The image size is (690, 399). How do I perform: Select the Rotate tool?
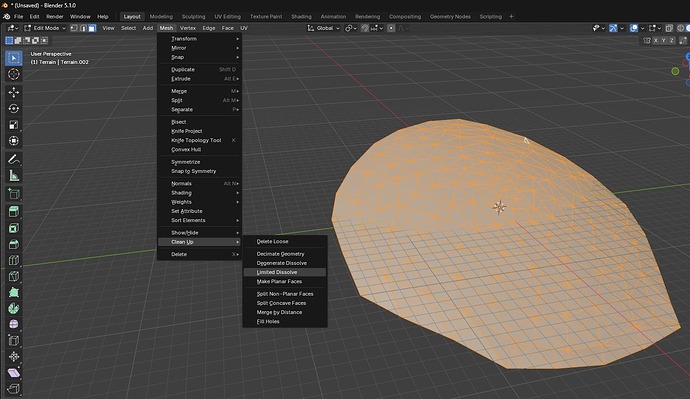pos(14,108)
